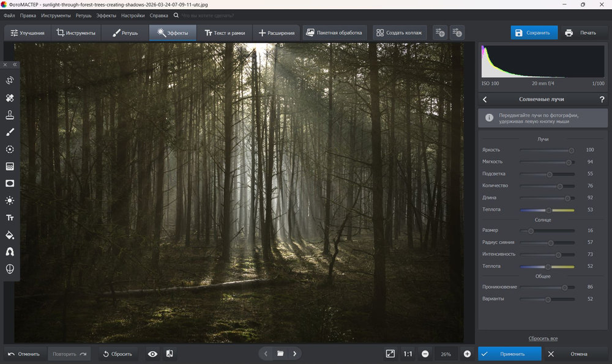
Task: Switch to the Текст и рамки tab
Action: 225,33
